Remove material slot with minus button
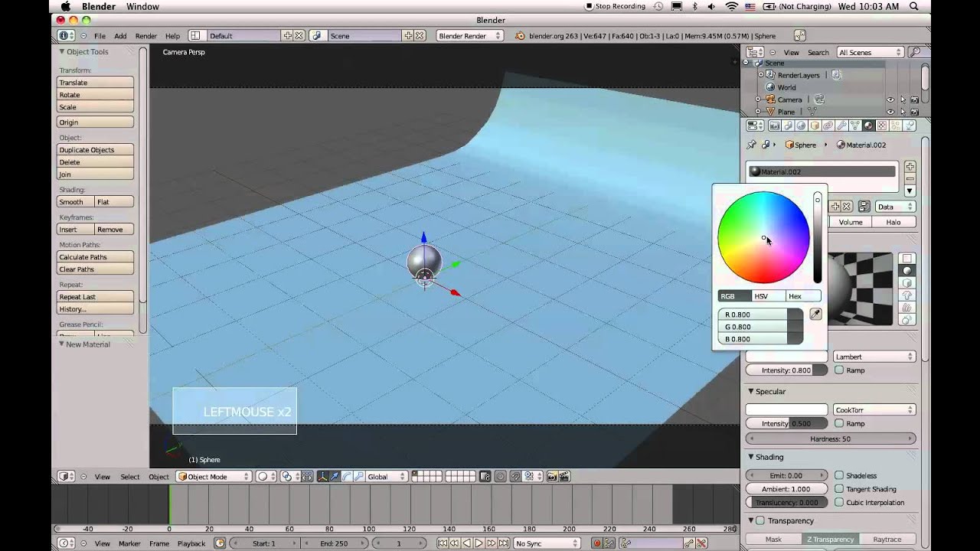980x551 pixels. point(910,178)
